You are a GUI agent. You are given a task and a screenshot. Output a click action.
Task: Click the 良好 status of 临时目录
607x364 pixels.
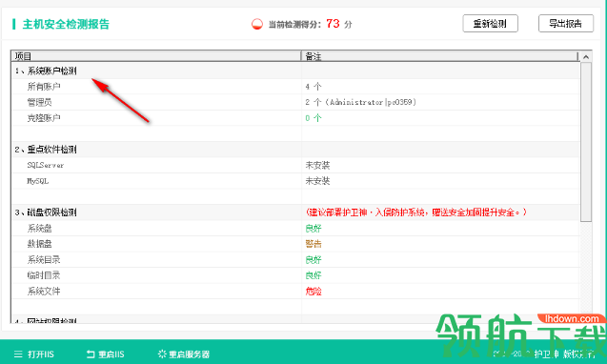[314, 275]
